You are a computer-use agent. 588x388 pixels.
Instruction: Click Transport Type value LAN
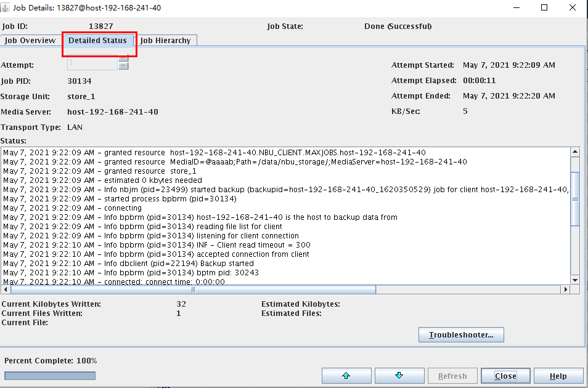[75, 127]
